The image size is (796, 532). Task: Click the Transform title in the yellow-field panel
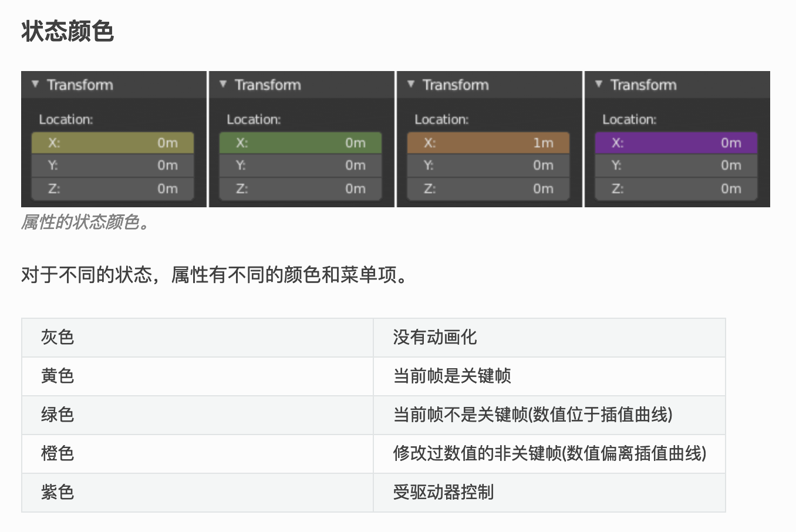pos(80,85)
